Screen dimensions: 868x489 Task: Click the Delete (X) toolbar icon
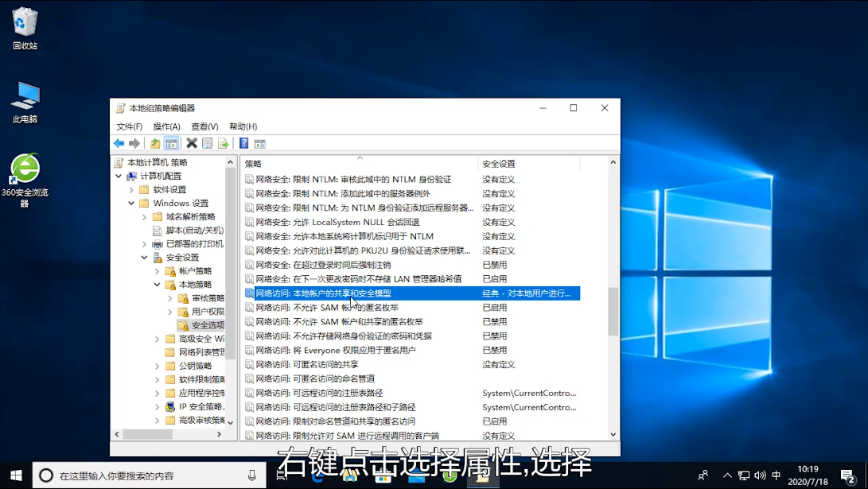coord(192,144)
